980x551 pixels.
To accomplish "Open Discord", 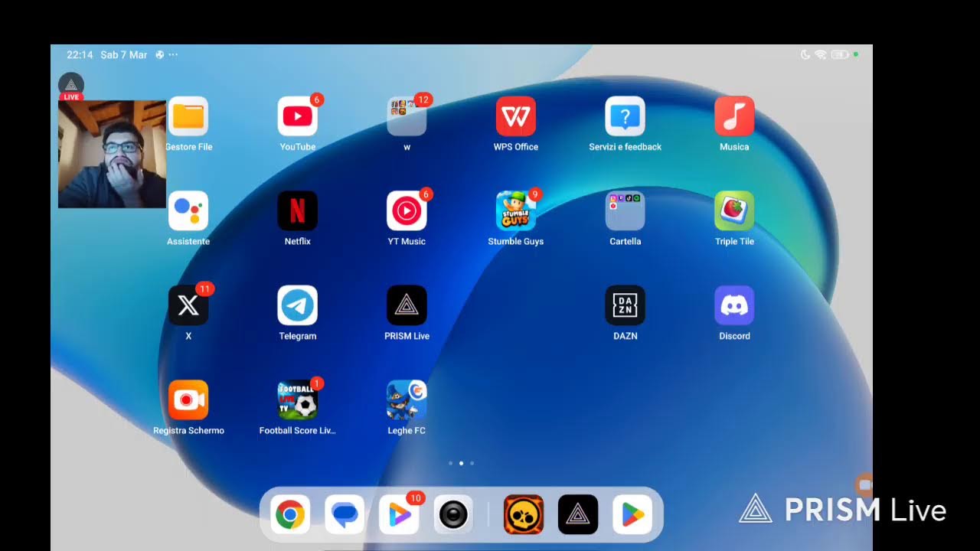I will tap(734, 305).
